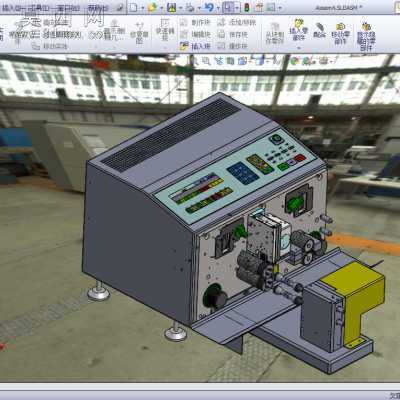The width and height of the screenshot is (400, 400).
Task: Expand the Print dropdown arrow
Action: pos(199,8)
